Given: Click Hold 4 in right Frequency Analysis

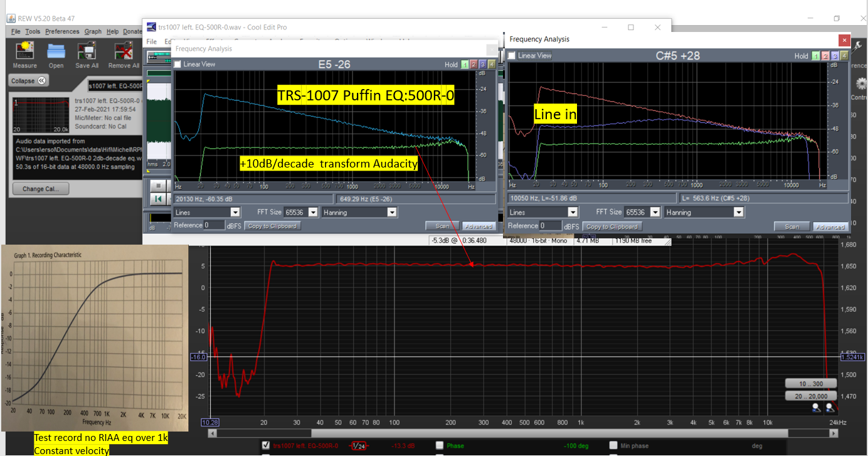Looking at the screenshot, I should (x=844, y=56).
